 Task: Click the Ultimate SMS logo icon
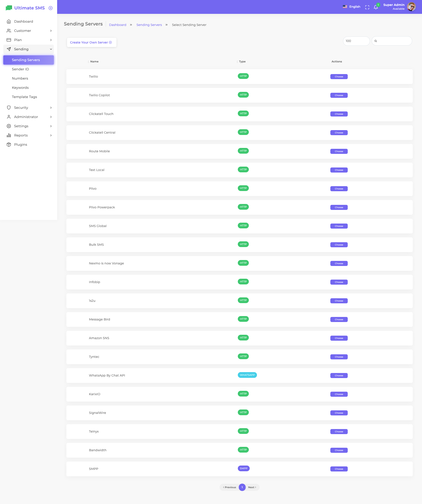(x=9, y=8)
